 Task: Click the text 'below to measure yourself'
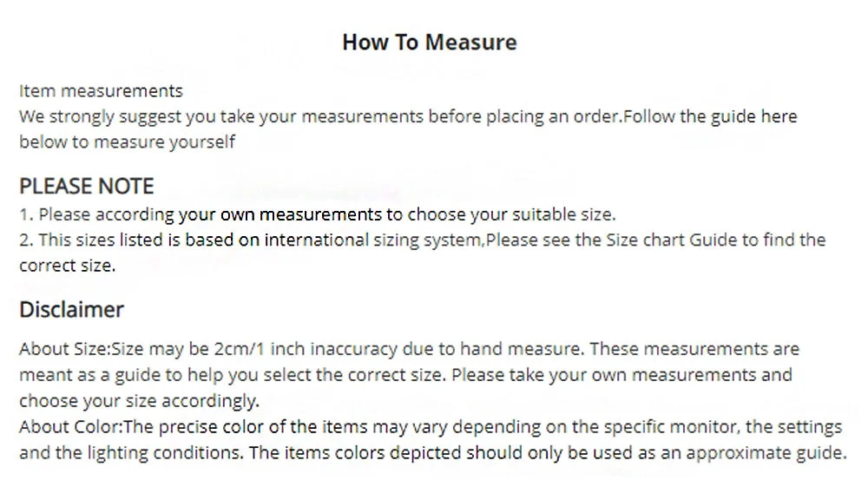128,142
